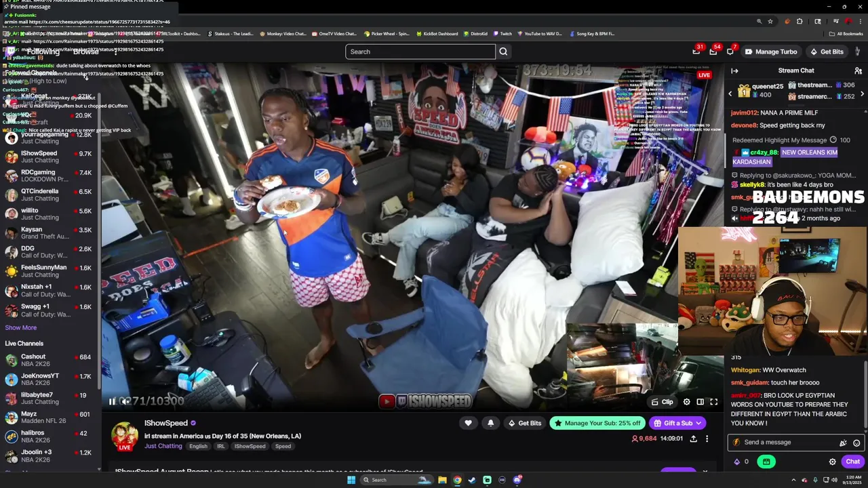Open the Song Key & BPM bookmark
The image size is (868, 488).
tap(592, 33)
